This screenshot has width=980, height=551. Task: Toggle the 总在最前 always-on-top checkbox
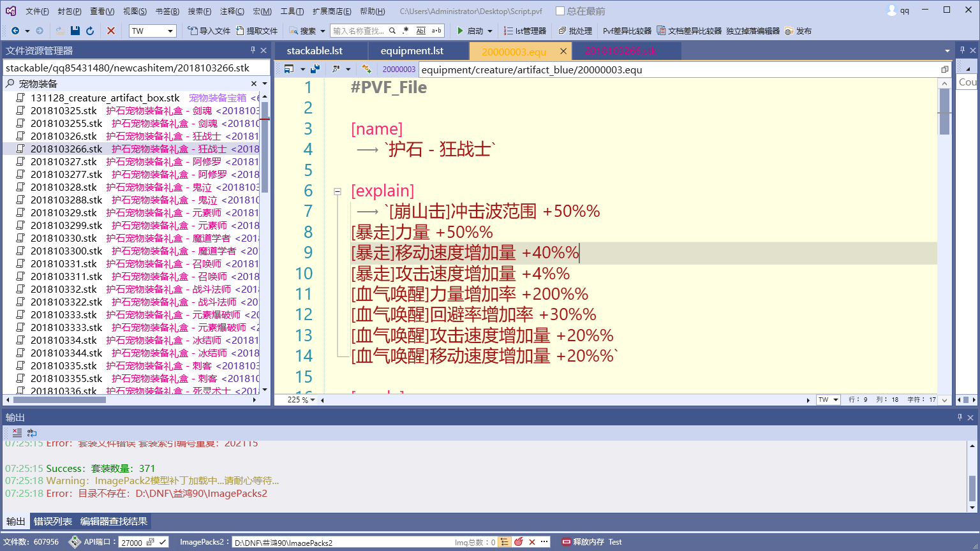560,10
